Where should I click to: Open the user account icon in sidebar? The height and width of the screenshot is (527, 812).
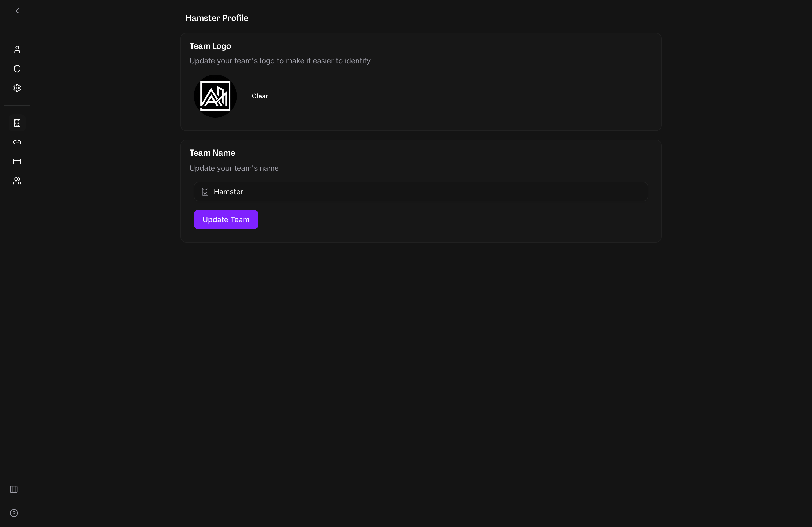[x=17, y=49]
